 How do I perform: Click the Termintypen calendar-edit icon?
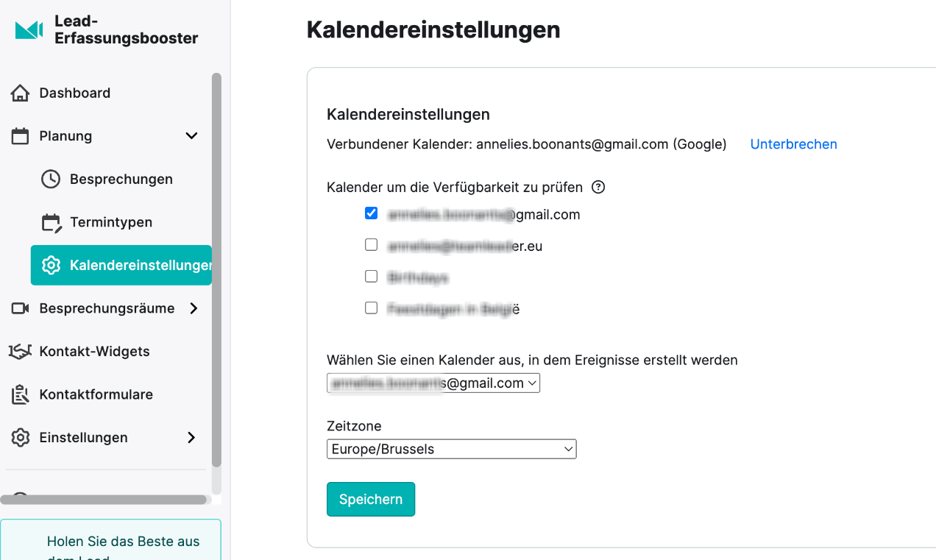[51, 222]
